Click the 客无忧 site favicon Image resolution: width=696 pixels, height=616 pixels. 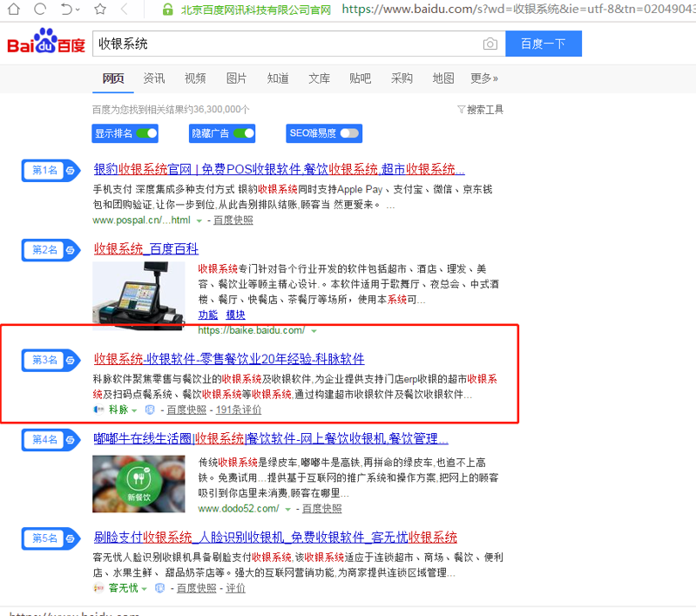point(98,588)
